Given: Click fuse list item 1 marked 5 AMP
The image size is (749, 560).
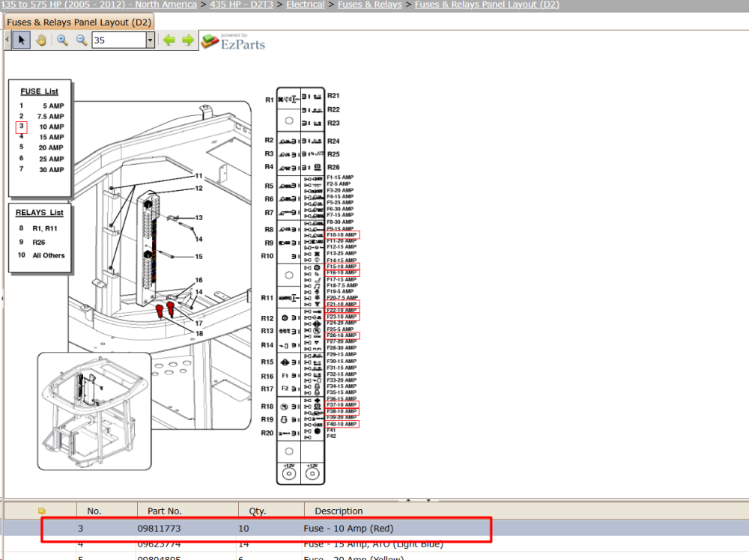Looking at the screenshot, I should pos(41,106).
